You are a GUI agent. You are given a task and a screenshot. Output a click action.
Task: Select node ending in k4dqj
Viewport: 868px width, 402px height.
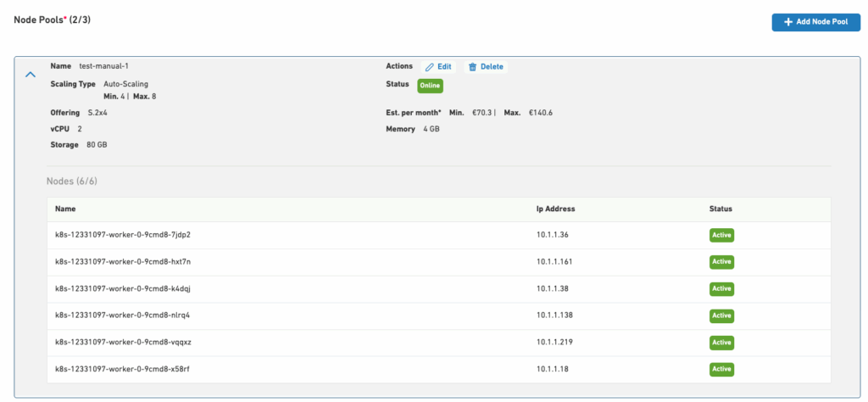pos(129,288)
